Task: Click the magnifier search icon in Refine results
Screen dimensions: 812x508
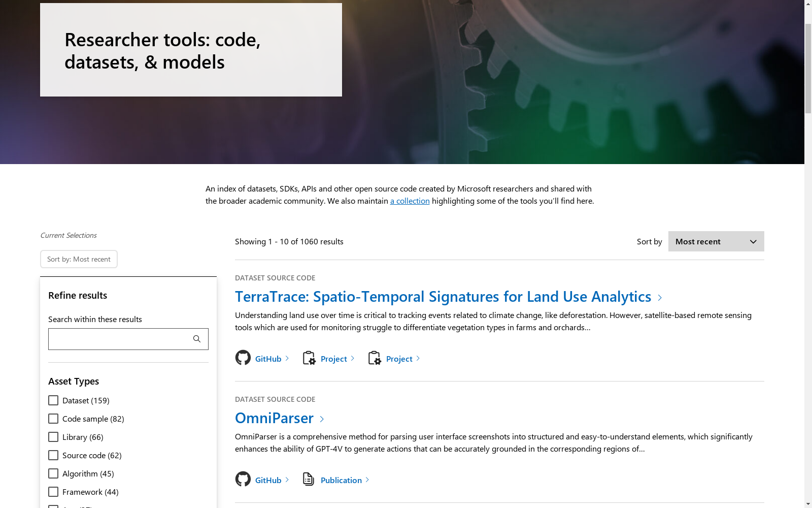Action: click(197, 339)
